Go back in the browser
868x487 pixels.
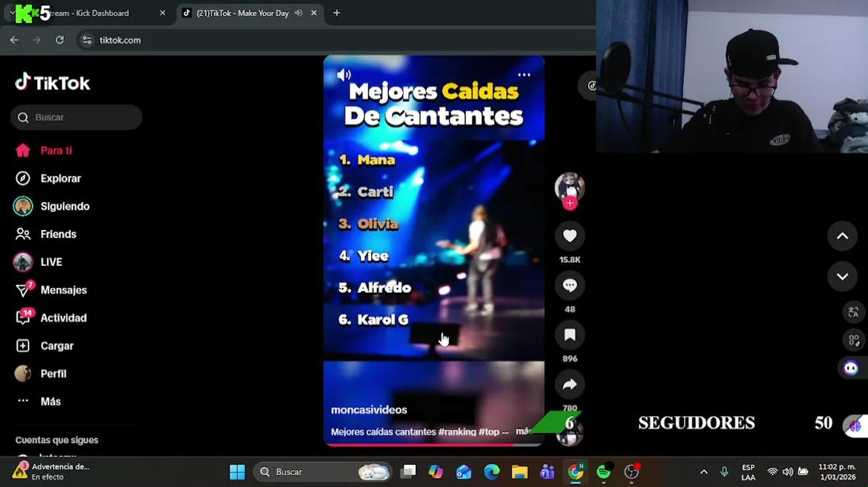pos(14,40)
